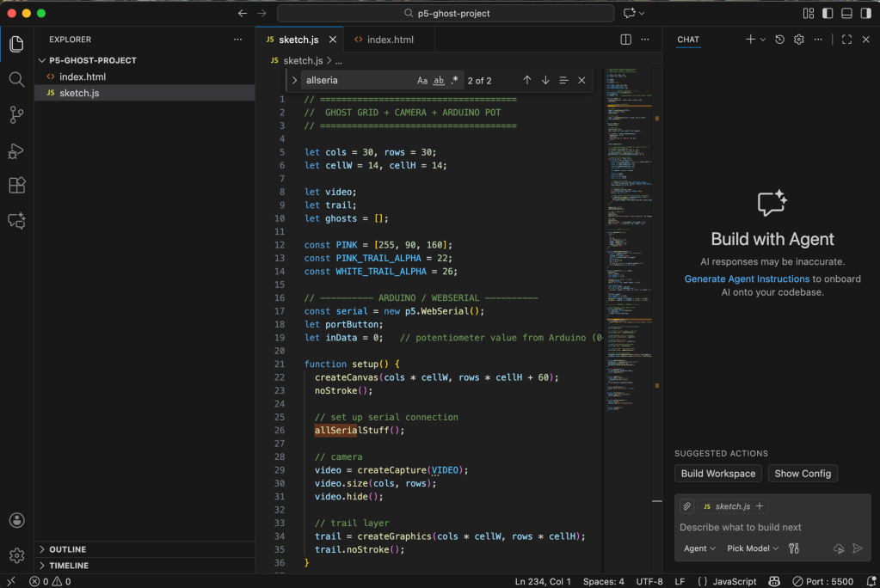Viewport: 880px width, 588px height.
Task: Split the editor to the right
Action: click(x=625, y=40)
